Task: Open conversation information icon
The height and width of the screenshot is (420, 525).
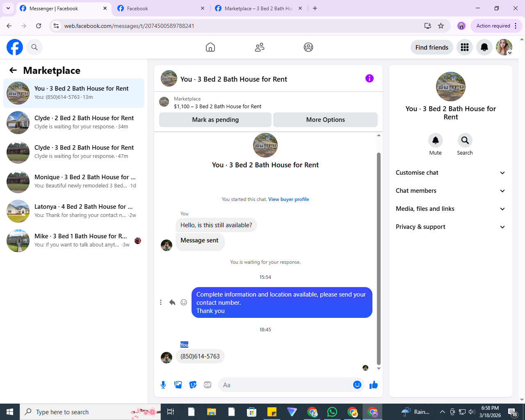Action: pos(370,78)
